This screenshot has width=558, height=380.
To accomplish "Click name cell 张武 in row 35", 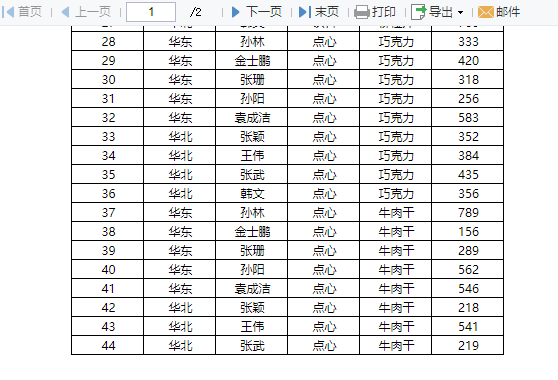I will click(251, 174).
